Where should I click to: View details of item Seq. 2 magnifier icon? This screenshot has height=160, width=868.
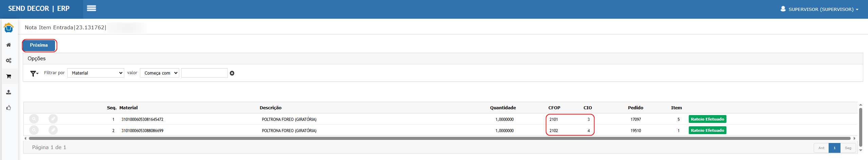coord(34,130)
